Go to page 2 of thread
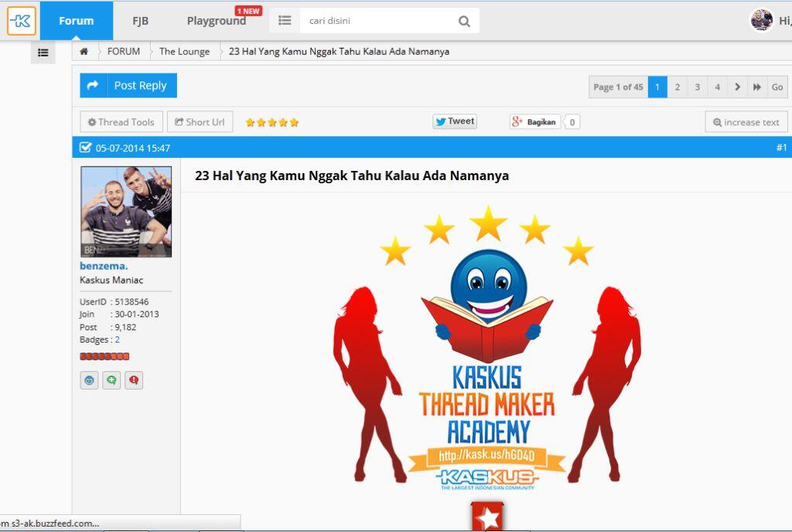Image resolution: width=792 pixels, height=532 pixels. pos(678,87)
